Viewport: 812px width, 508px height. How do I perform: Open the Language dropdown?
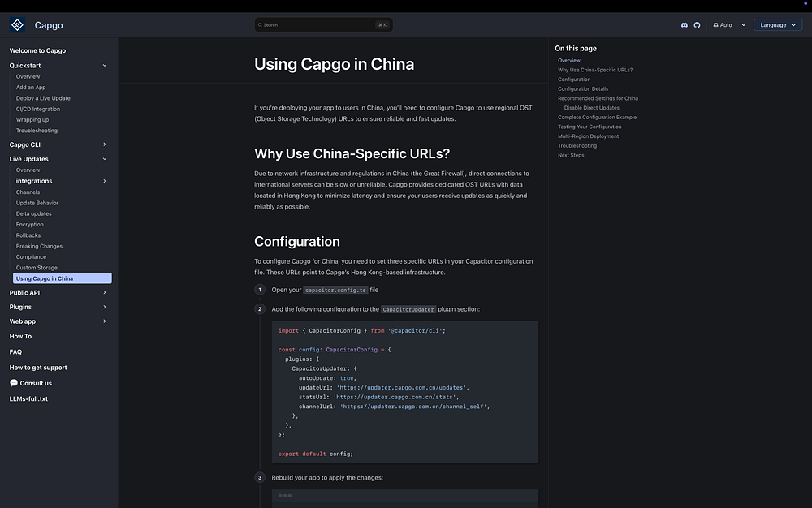pos(777,25)
